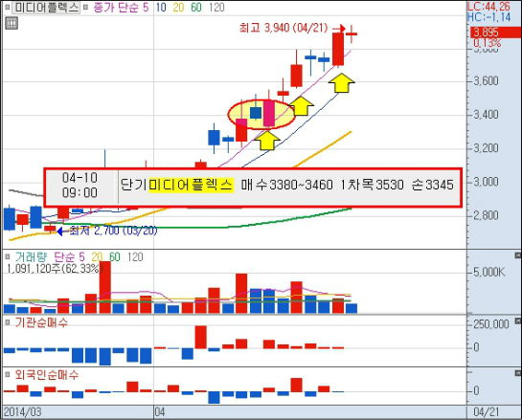Click the small marker before 외국인순매수

click(8, 375)
